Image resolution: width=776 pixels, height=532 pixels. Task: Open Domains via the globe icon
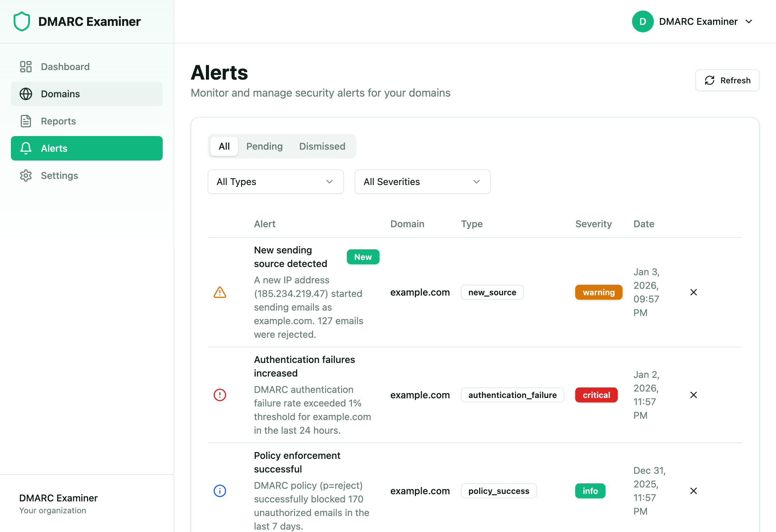[x=26, y=94]
